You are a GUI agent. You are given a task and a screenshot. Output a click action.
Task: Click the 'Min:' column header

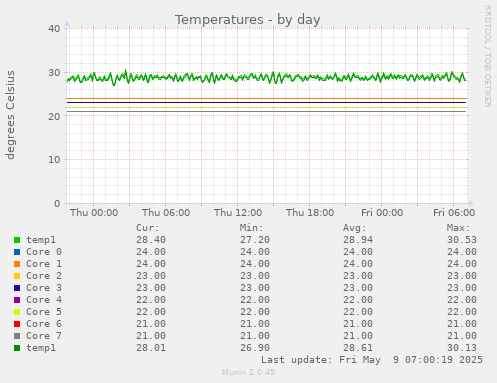click(x=252, y=228)
